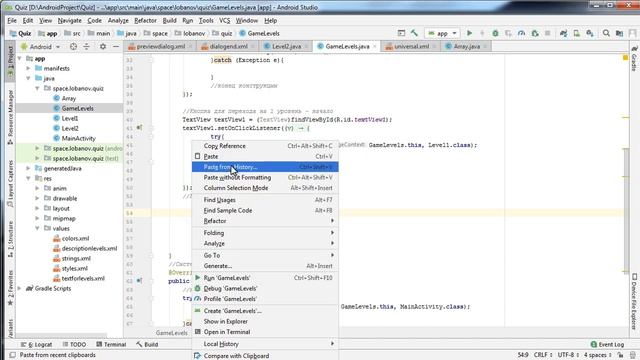The image size is (640, 360).
Task: Run the app with green play button
Action: (469, 33)
